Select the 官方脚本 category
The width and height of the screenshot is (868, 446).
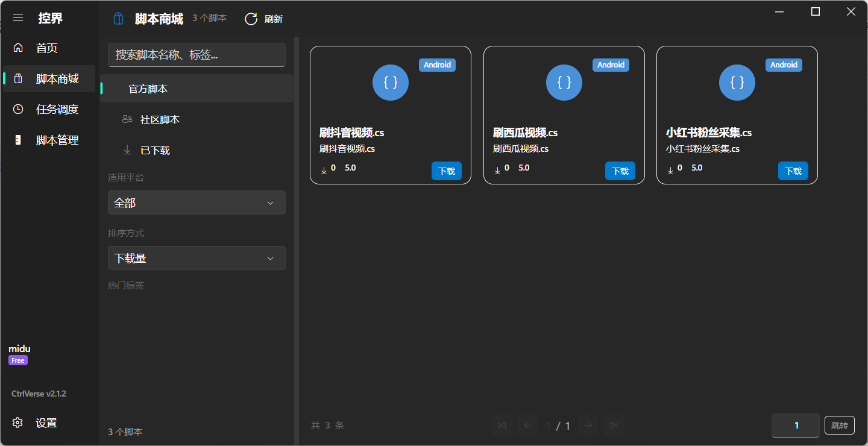click(x=197, y=89)
